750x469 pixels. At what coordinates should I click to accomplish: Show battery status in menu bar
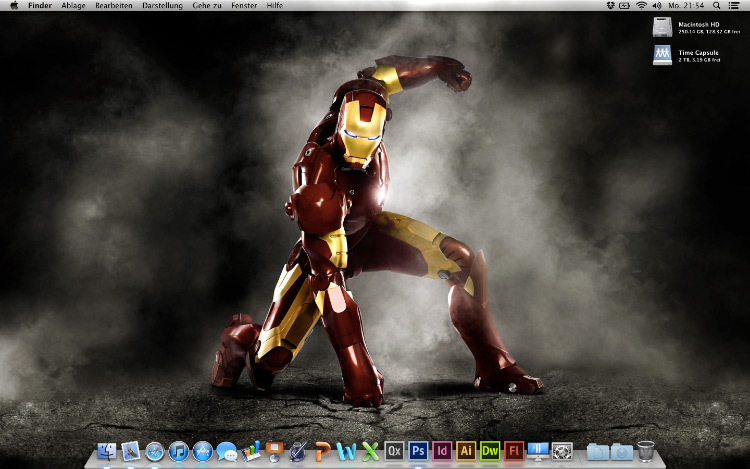tap(624, 5)
